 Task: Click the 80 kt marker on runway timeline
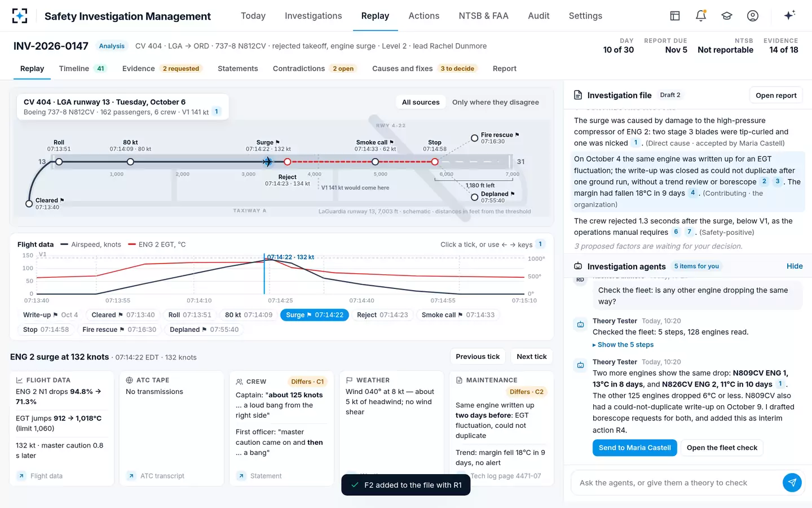(x=130, y=162)
